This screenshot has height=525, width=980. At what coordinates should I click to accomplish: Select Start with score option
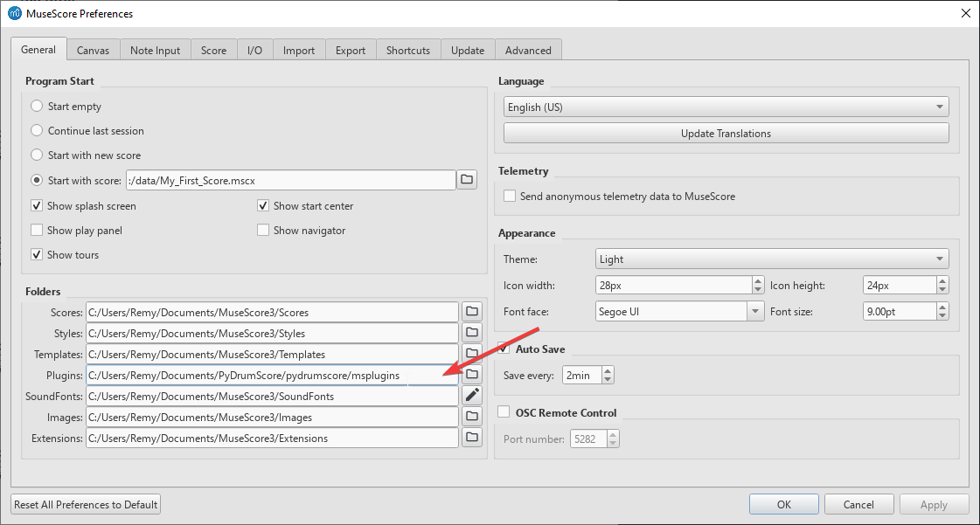37,180
